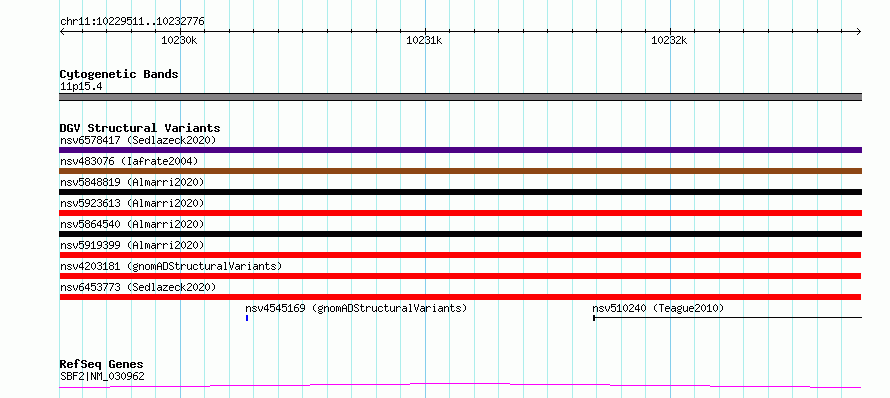Click the nsv5864540 (Almarri2020) label
890x398 pixels.
pos(132,224)
